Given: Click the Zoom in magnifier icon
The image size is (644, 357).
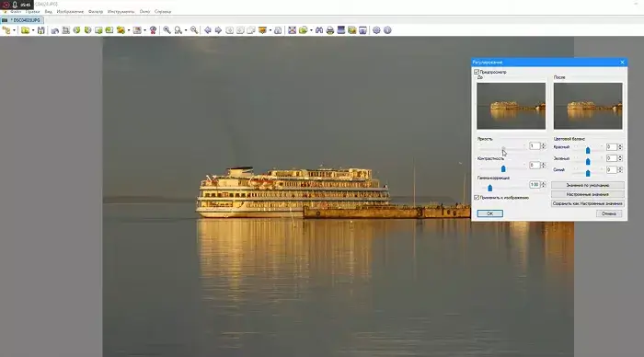Looking at the screenshot, I should tap(167, 30).
